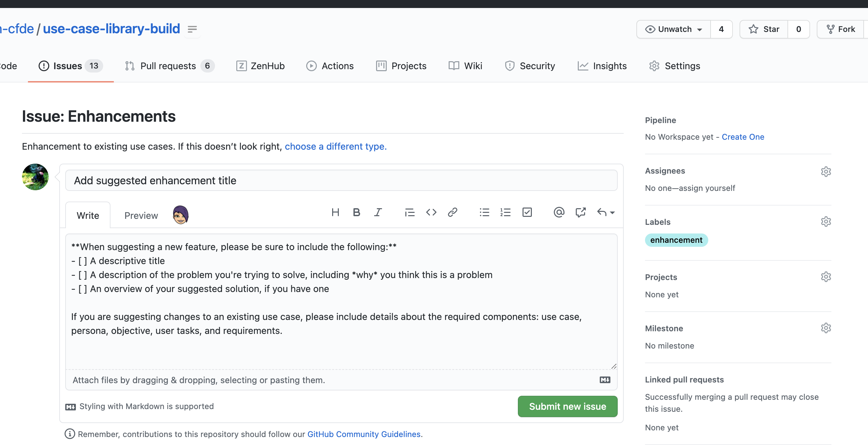868x445 pixels.
Task: Open Projects sidebar gear settings
Action: pyautogui.click(x=825, y=277)
